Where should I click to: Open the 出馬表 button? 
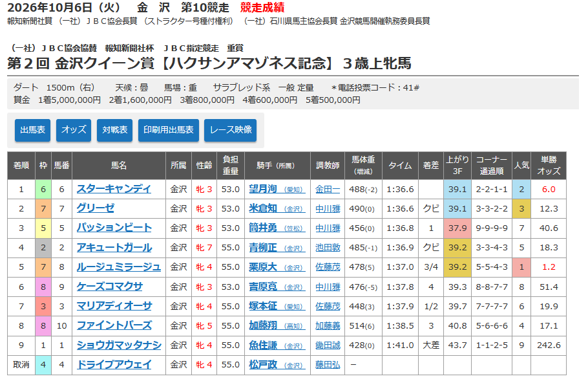point(32,130)
